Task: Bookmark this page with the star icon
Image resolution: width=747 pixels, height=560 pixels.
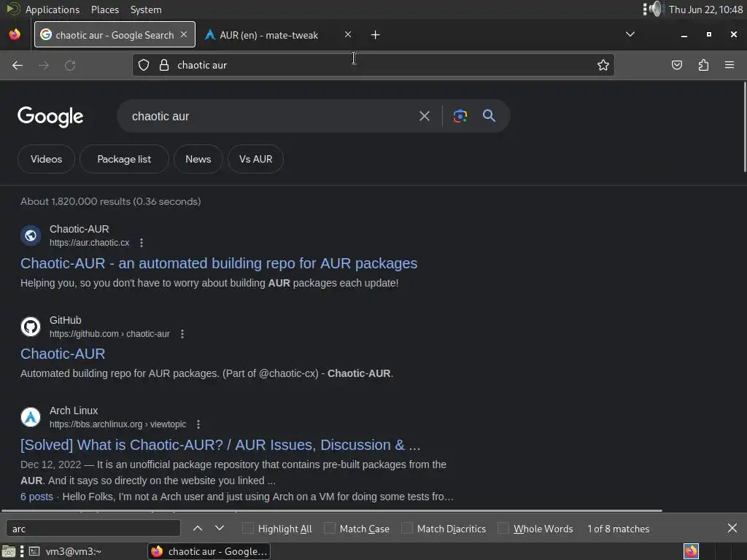Action: (603, 65)
